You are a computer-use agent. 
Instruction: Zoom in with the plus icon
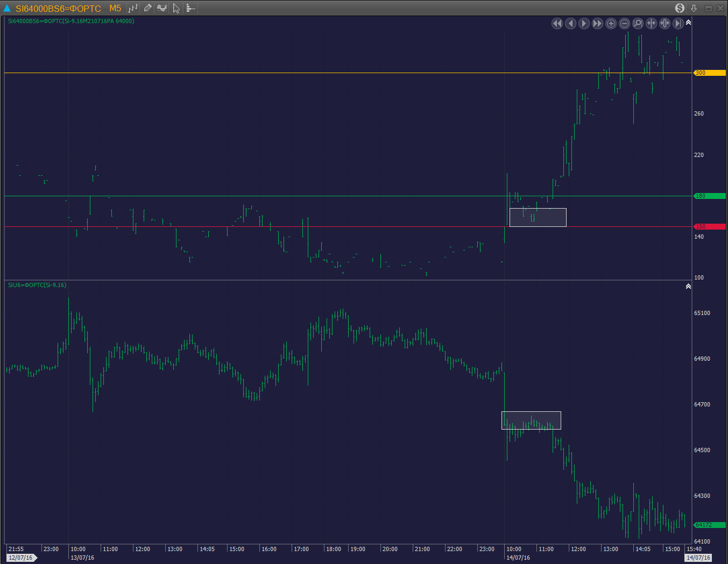(x=611, y=23)
